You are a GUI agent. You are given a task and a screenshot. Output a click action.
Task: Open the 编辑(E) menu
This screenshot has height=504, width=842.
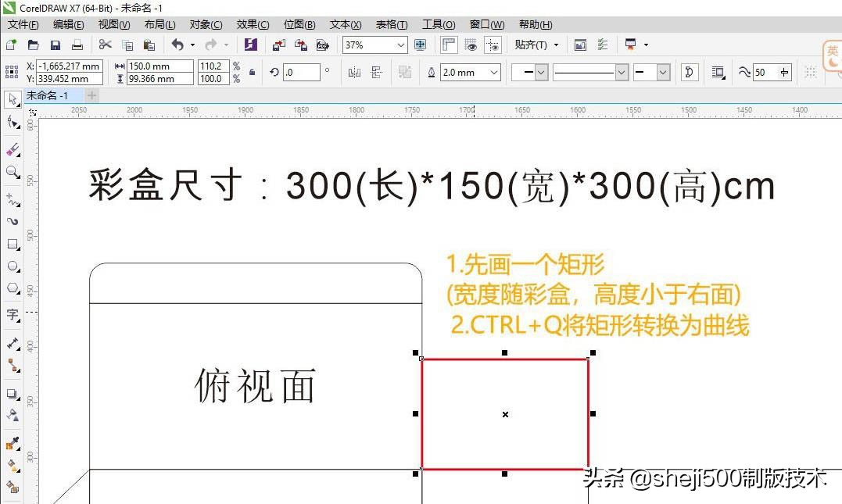point(69,25)
